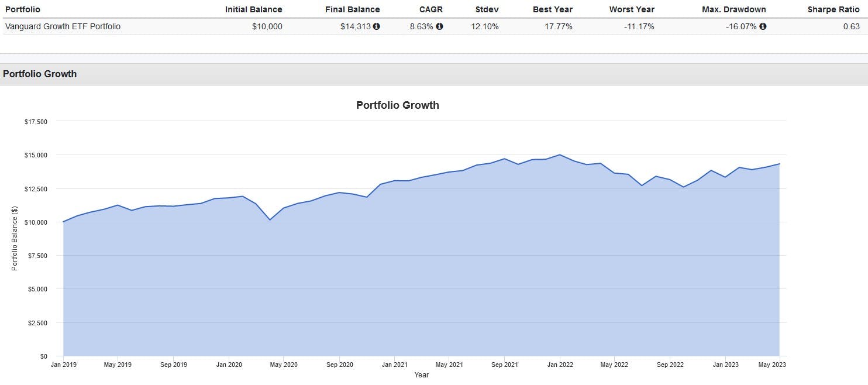868x385 pixels.
Task: Click info icon beside Final Balance $14,313
Action: point(377,26)
